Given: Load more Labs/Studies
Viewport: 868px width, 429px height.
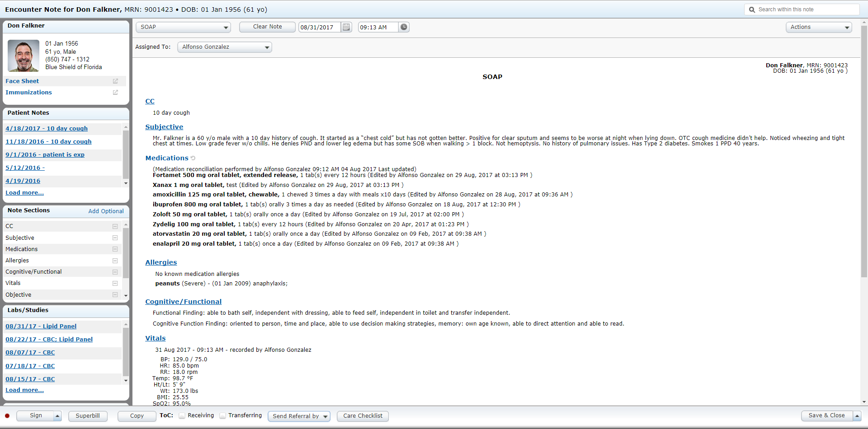Looking at the screenshot, I should [x=24, y=390].
